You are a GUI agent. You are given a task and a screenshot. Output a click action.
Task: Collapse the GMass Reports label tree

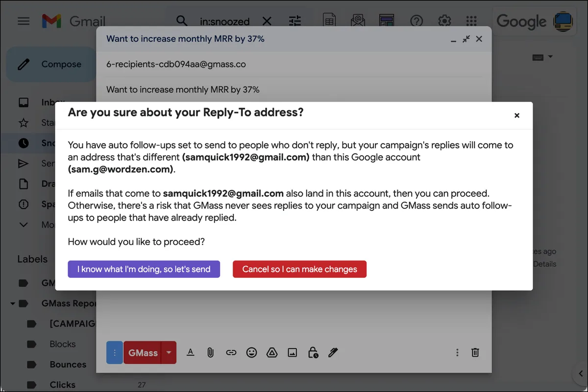(x=12, y=303)
